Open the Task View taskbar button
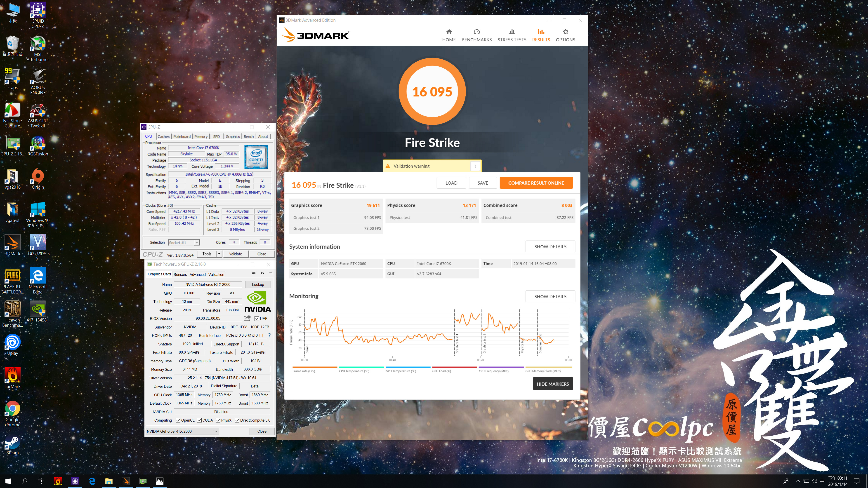This screenshot has height=488, width=868. click(40, 481)
